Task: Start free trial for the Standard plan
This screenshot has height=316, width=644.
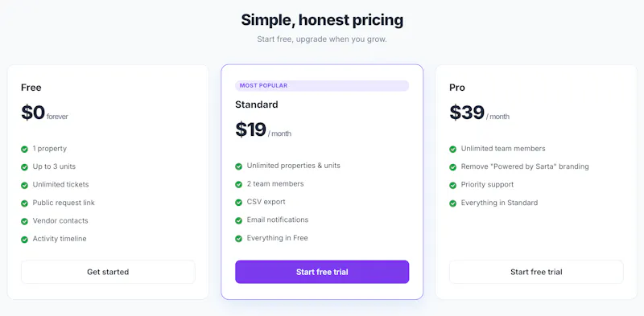Action: [x=322, y=272]
